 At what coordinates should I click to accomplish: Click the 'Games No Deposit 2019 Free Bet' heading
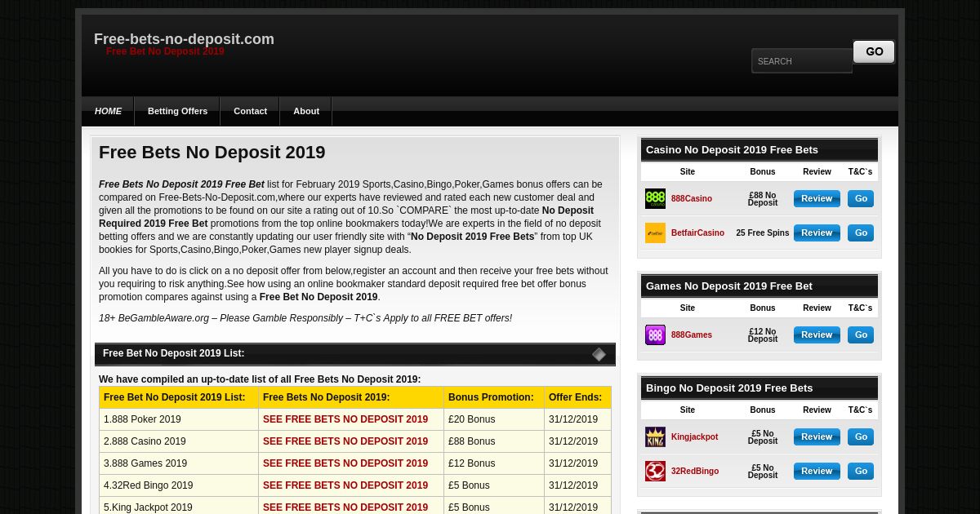tap(729, 286)
